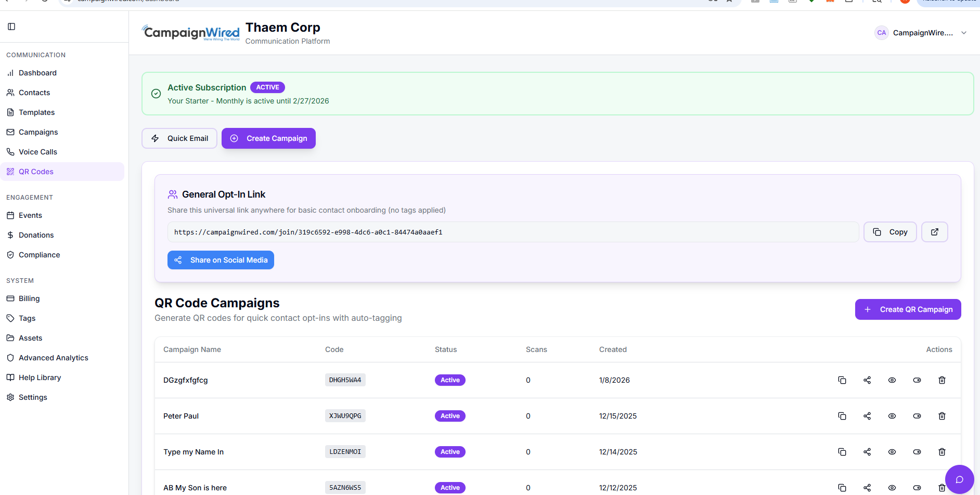Toggle active pill icon for Type my Name In
This screenshot has width=980, height=495.
coord(917,452)
